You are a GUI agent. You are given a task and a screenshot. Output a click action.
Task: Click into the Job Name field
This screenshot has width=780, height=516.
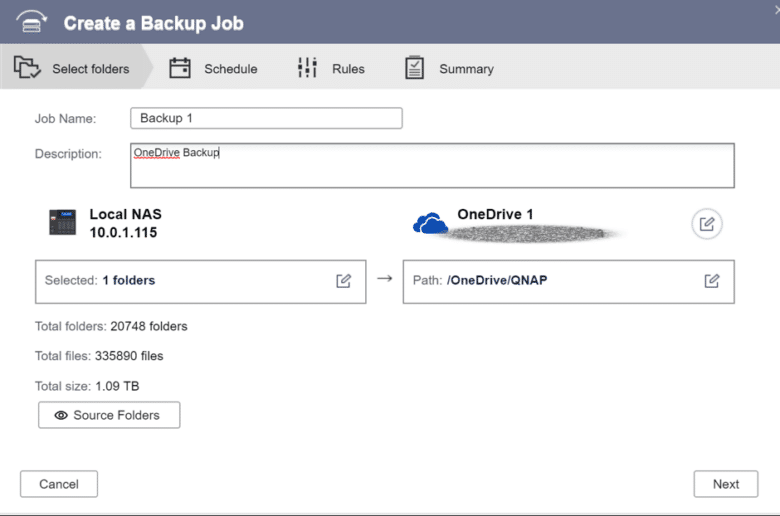(266, 118)
